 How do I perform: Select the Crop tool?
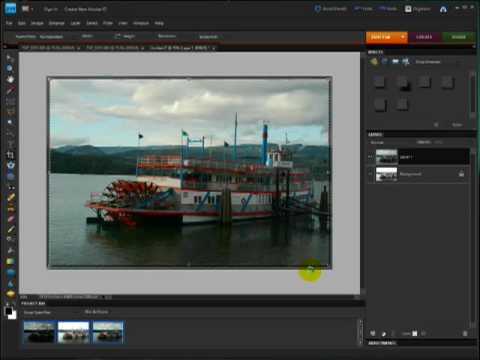point(10,155)
